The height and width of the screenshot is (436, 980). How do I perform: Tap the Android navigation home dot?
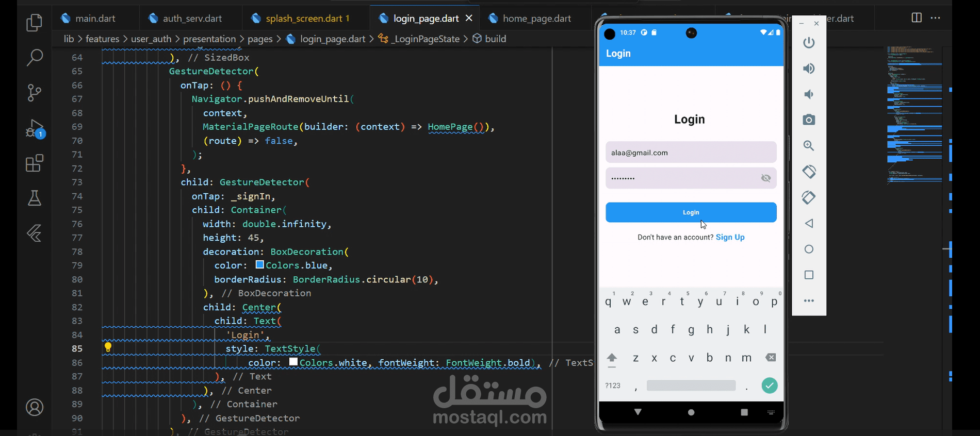click(x=691, y=412)
